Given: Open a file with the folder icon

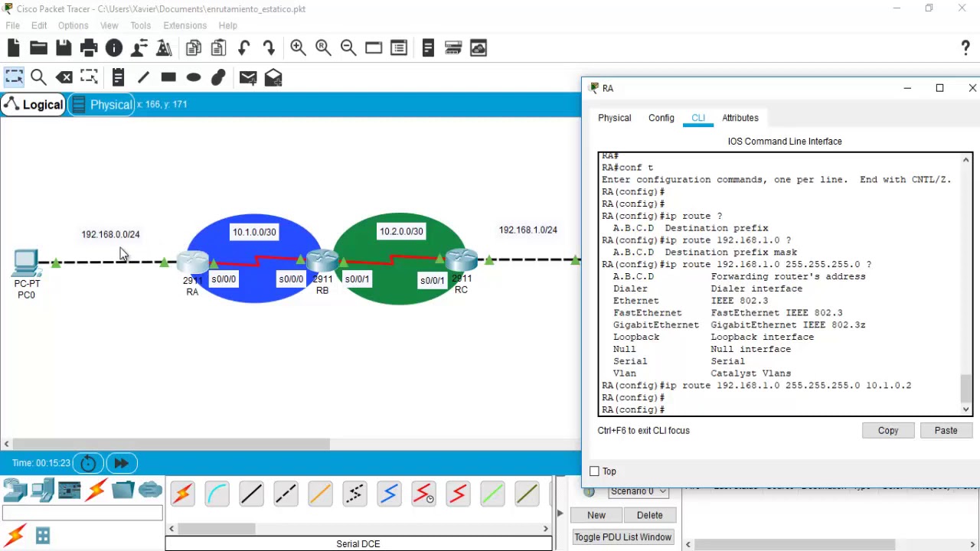Looking at the screenshot, I should pos(38,48).
